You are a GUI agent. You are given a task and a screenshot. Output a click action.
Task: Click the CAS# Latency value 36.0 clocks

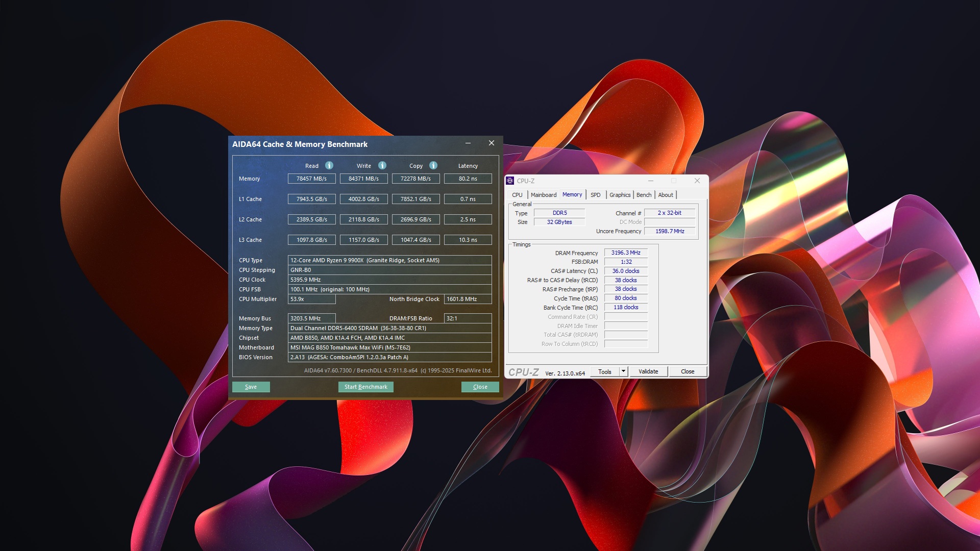coord(626,271)
